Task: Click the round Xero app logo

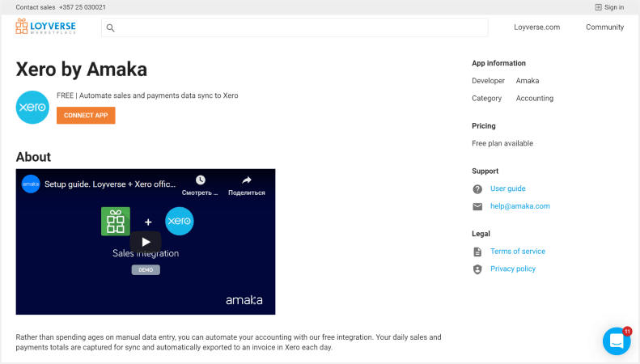Action: pos(32,108)
